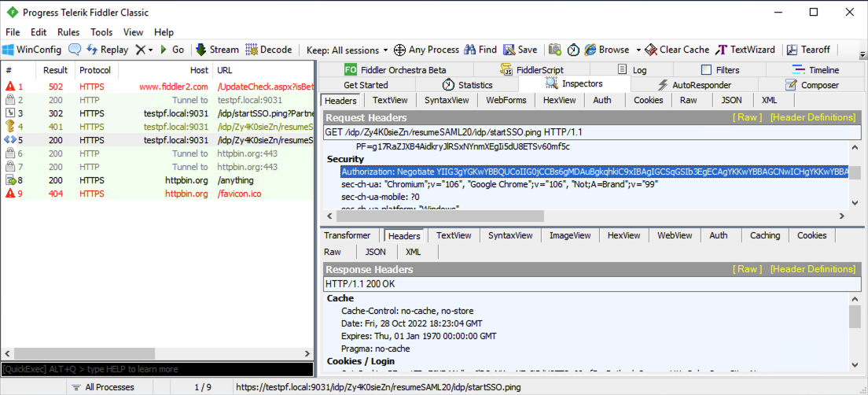The image size is (868, 395).
Task: Select session 8 httpbin.org /anything
Action: (x=157, y=180)
